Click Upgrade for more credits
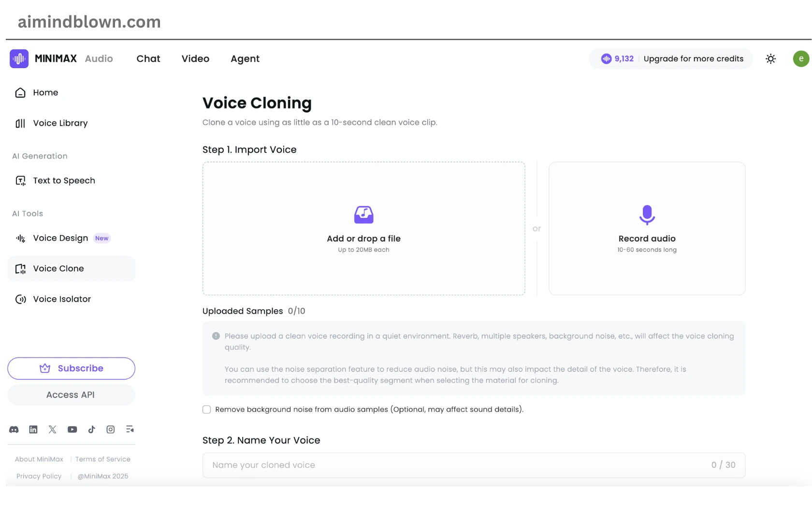This screenshot has width=812, height=522. [x=693, y=59]
